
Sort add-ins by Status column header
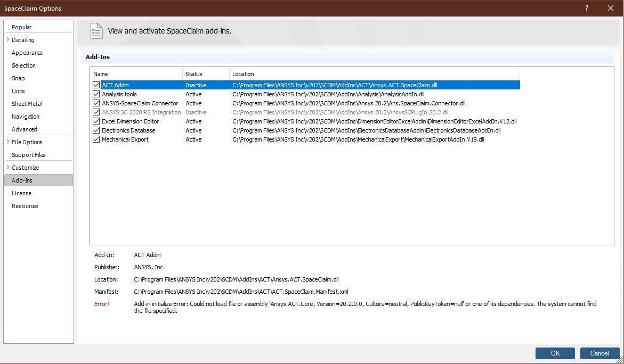[206, 74]
